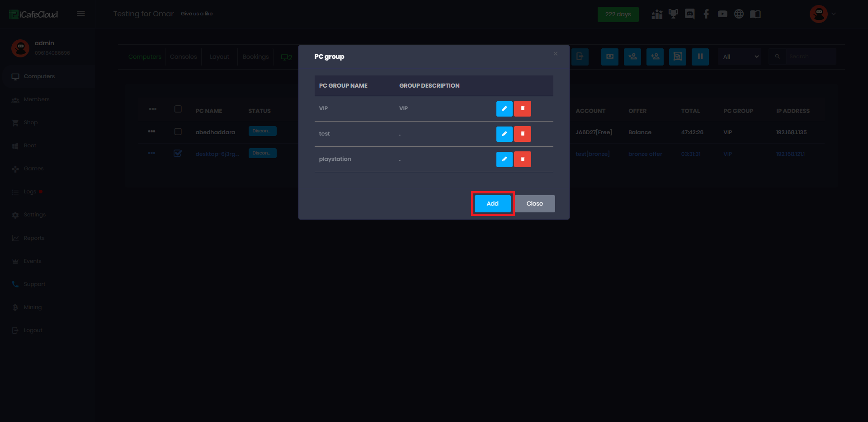
Task: Open the Discord icon in header
Action: click(x=689, y=14)
